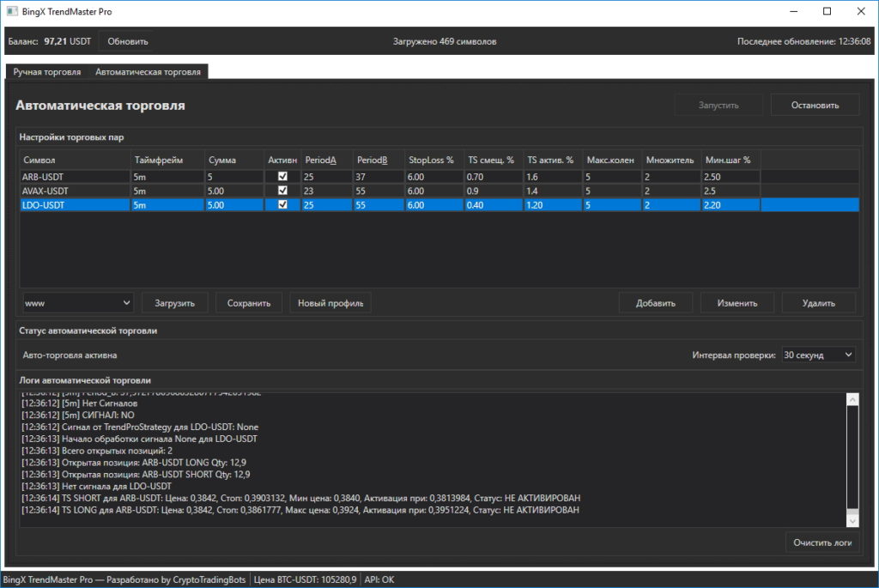This screenshot has width=879, height=588.
Task: Click the Добавить pair button
Action: 656,303
